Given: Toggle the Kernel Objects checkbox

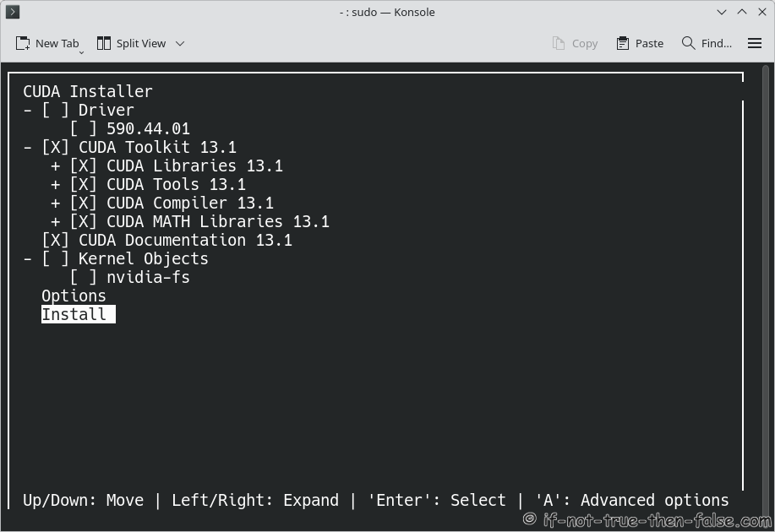Looking at the screenshot, I should point(55,259).
